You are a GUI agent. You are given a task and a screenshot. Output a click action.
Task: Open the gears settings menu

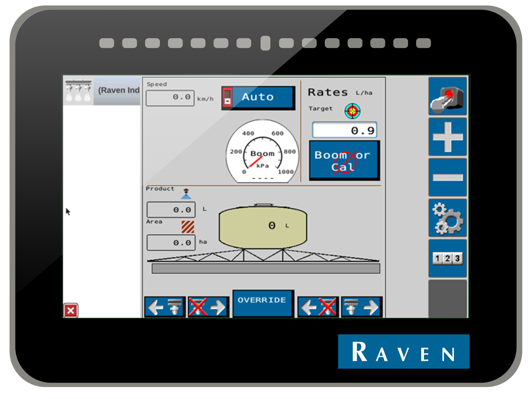click(x=448, y=218)
